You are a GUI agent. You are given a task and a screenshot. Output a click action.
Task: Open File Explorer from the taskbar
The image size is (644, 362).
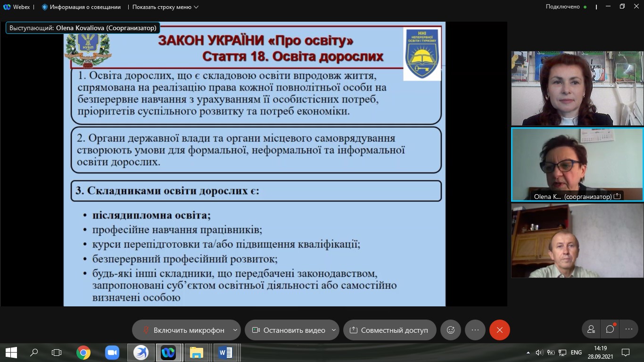click(x=197, y=352)
